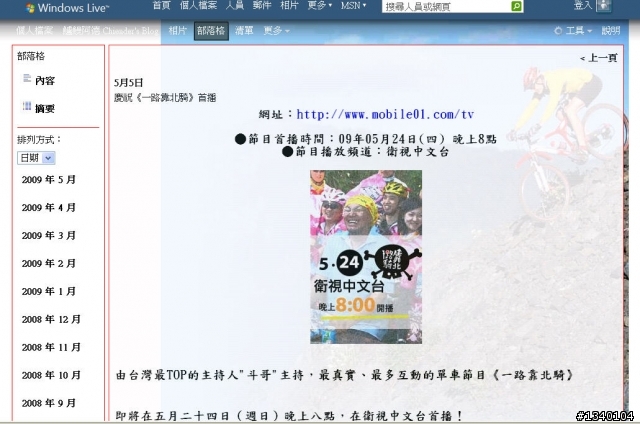This screenshot has height=424, width=640.
Task: Open the Chiender's Blog breadcrumb link
Action: coord(110,31)
